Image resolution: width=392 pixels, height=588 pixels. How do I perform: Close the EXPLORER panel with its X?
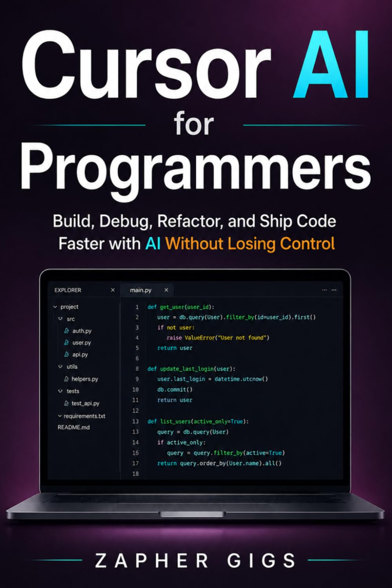pyautogui.click(x=113, y=290)
